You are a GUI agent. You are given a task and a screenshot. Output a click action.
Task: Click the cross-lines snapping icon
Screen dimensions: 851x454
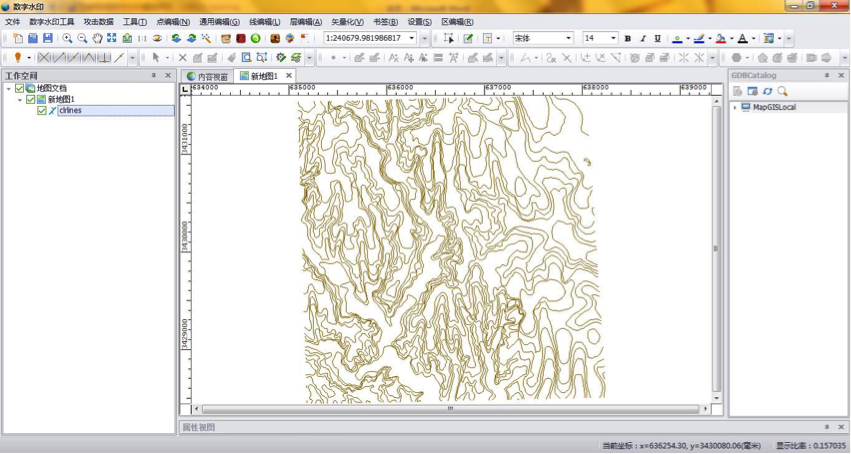45,57
